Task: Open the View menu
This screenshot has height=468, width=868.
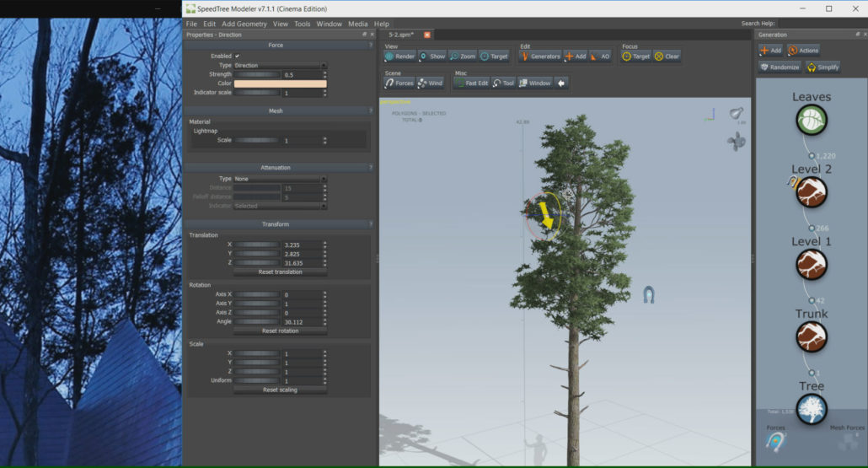Action: (x=280, y=24)
